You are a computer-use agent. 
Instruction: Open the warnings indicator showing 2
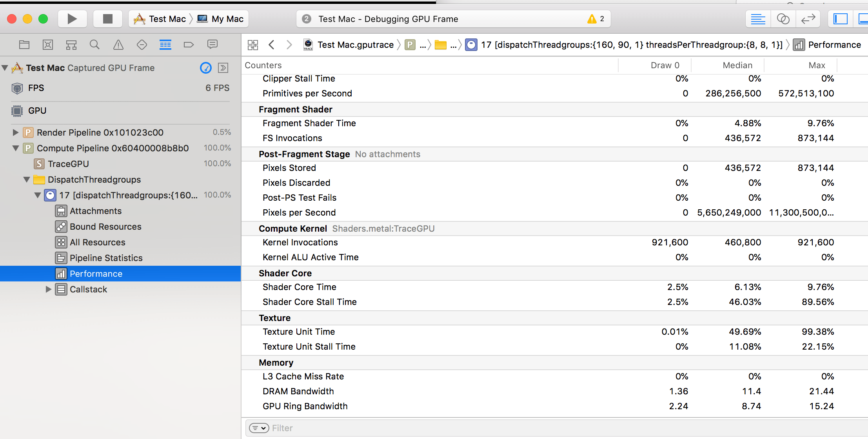(596, 19)
